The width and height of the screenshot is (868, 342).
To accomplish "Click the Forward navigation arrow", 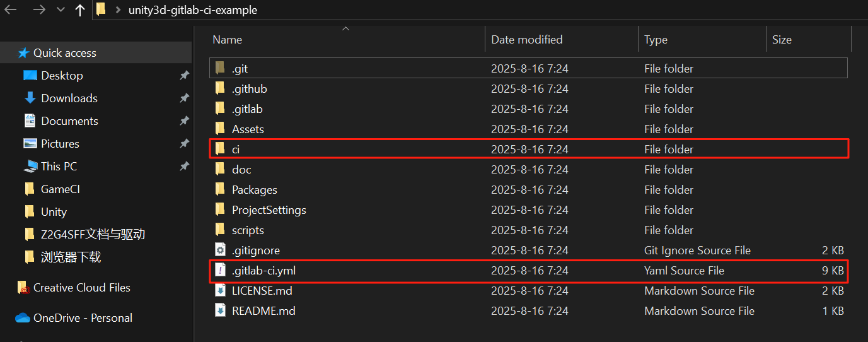I will [x=38, y=9].
